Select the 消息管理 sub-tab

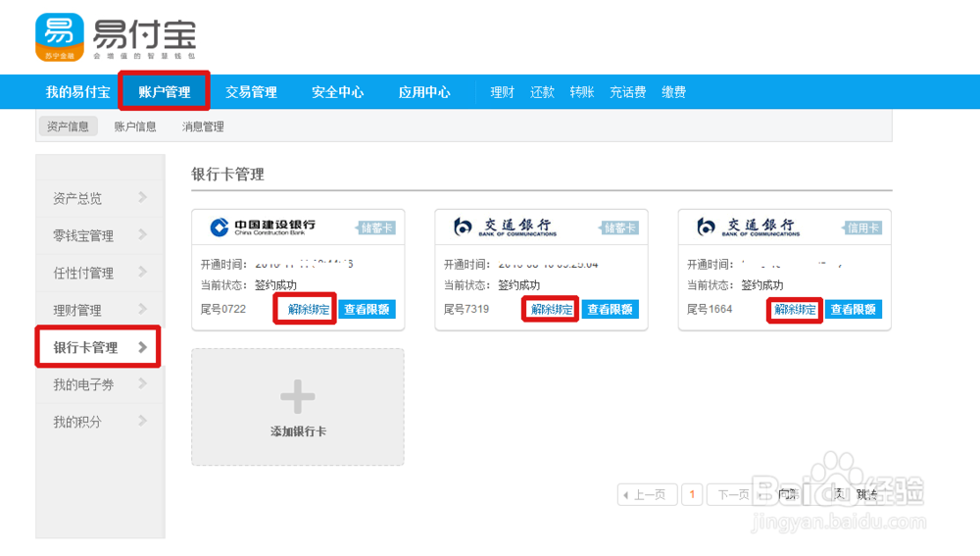tap(203, 126)
